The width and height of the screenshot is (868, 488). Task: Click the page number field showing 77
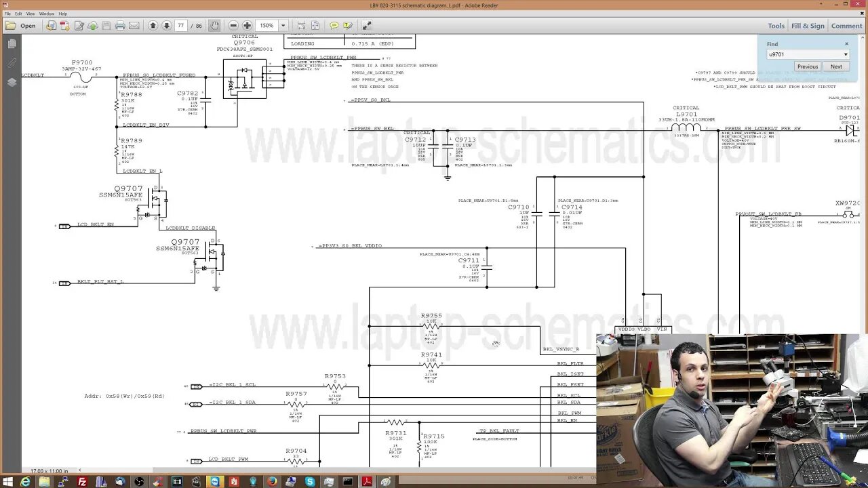click(x=181, y=26)
